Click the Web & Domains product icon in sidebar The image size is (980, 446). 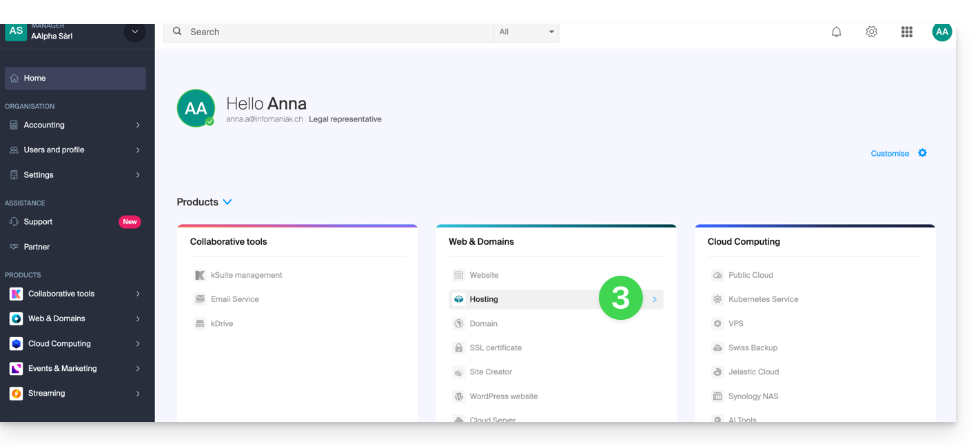pyautogui.click(x=16, y=318)
